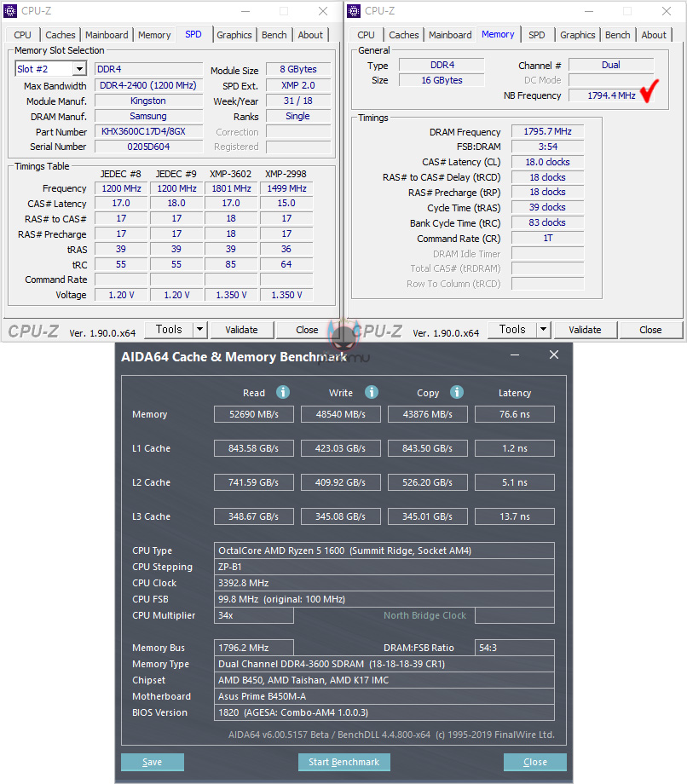Click Motherboard field Asus Prime B450M-A
The width and height of the screenshot is (687, 784).
point(384,696)
